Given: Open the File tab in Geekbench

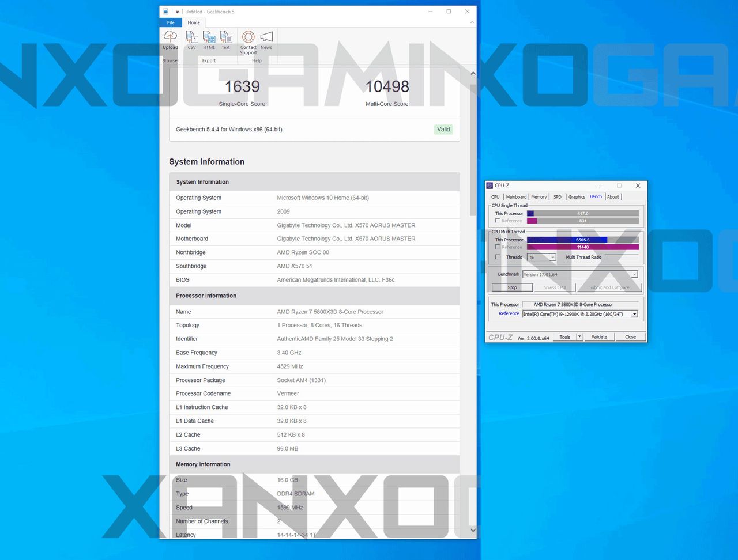Looking at the screenshot, I should pyautogui.click(x=171, y=22).
